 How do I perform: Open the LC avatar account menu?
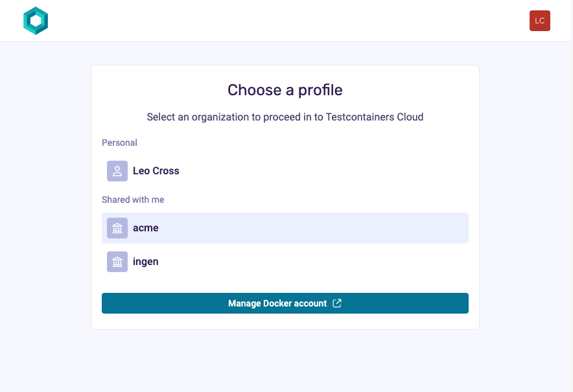(x=540, y=21)
